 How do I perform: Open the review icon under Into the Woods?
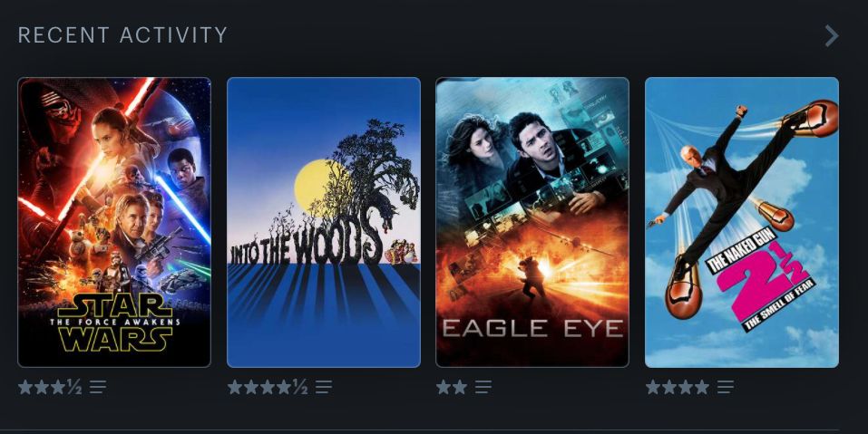tap(324, 387)
